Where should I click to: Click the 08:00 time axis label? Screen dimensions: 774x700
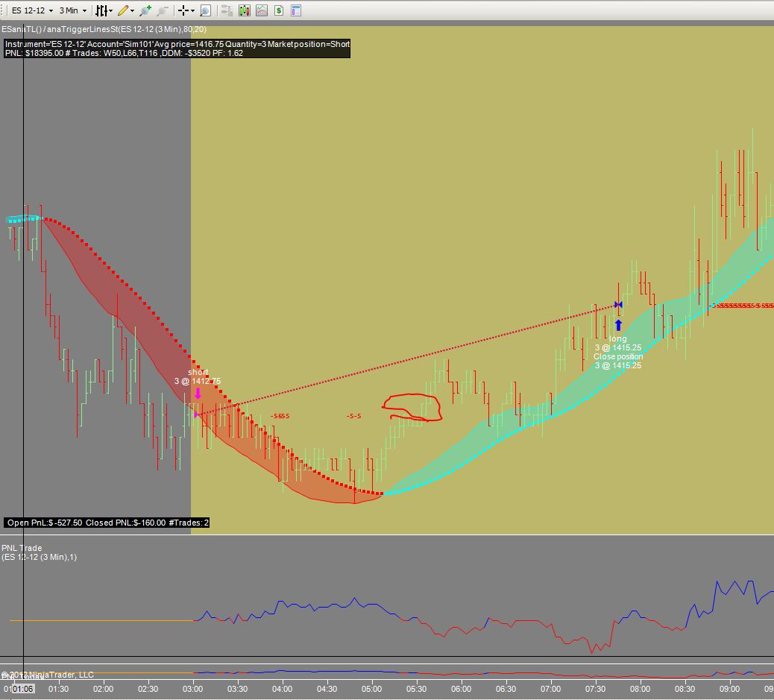(640, 689)
